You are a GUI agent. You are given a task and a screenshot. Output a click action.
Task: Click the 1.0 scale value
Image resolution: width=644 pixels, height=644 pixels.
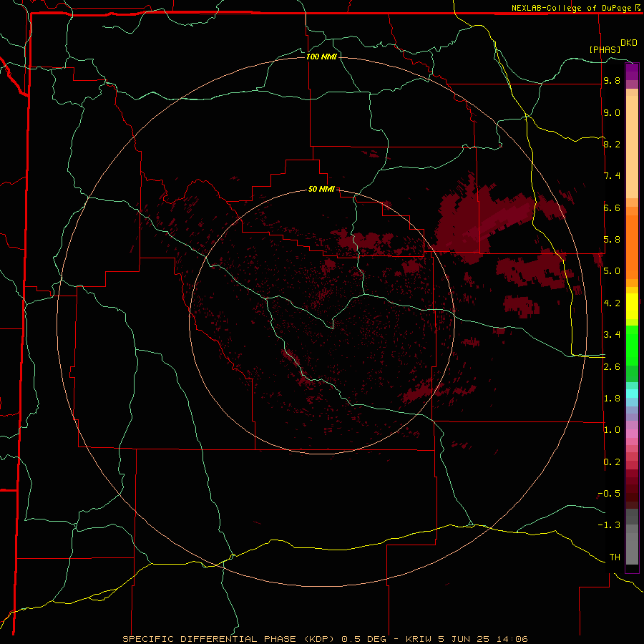coord(612,430)
